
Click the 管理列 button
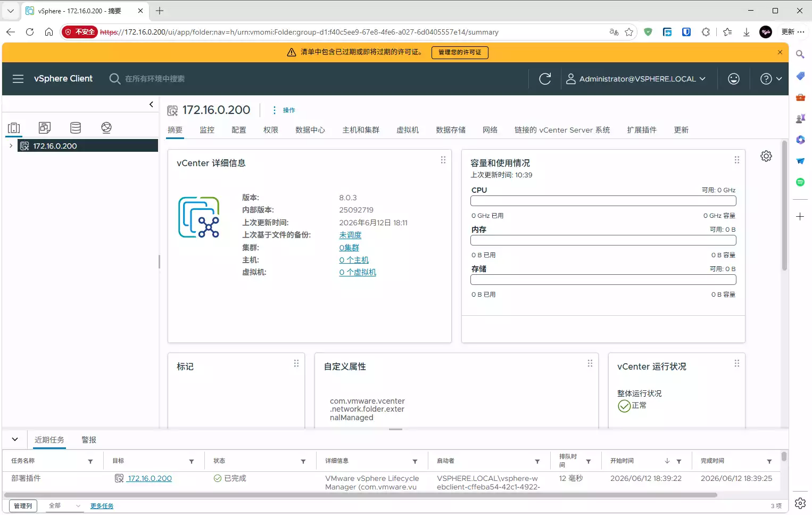[23, 506]
